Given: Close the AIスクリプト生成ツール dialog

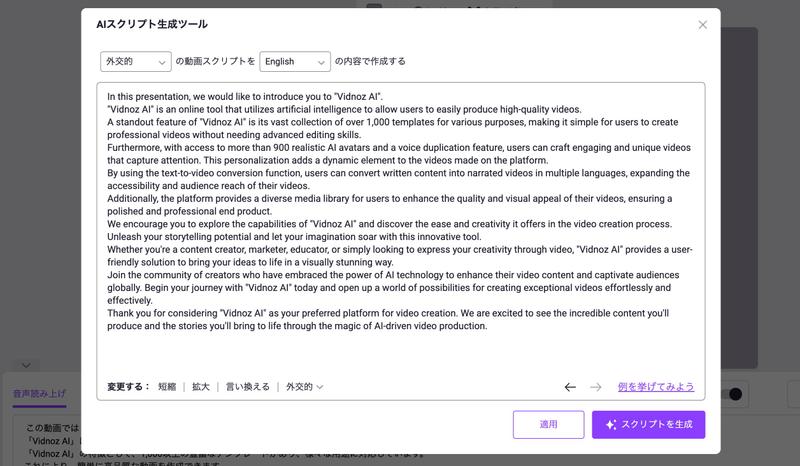Looking at the screenshot, I should pos(703,24).
